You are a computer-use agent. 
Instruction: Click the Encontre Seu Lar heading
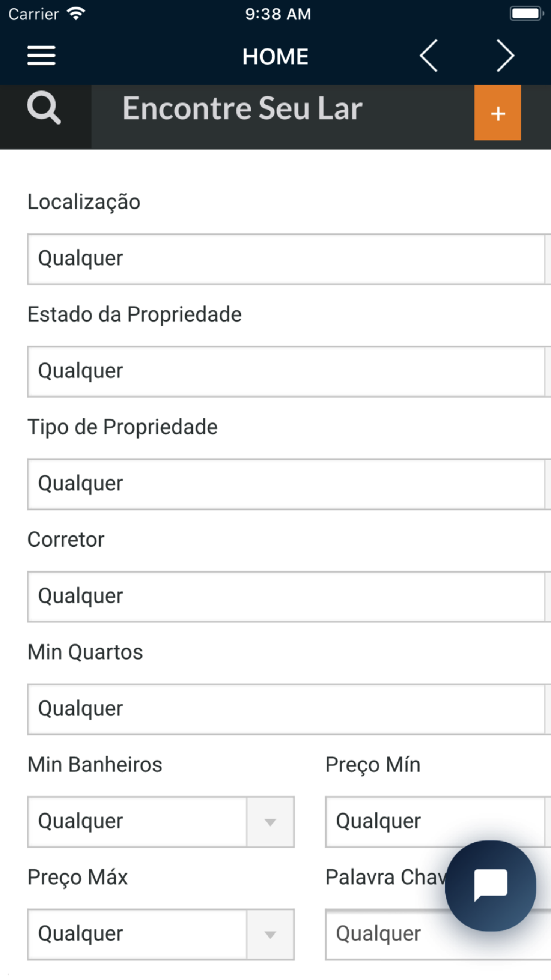[242, 108]
